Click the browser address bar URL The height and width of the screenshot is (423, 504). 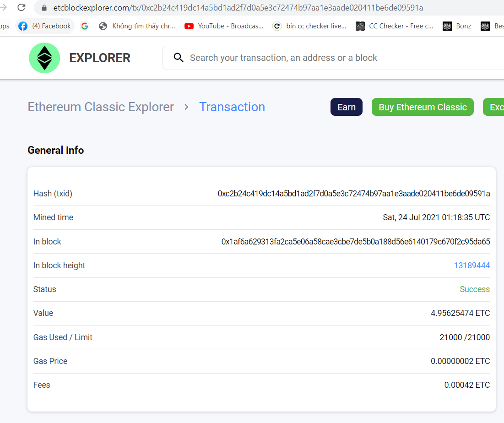click(x=238, y=8)
